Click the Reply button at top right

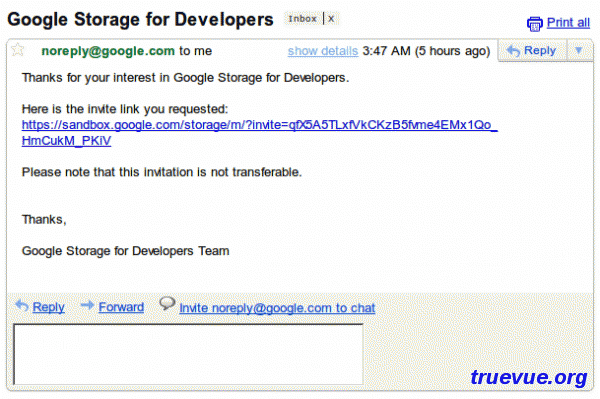532,50
